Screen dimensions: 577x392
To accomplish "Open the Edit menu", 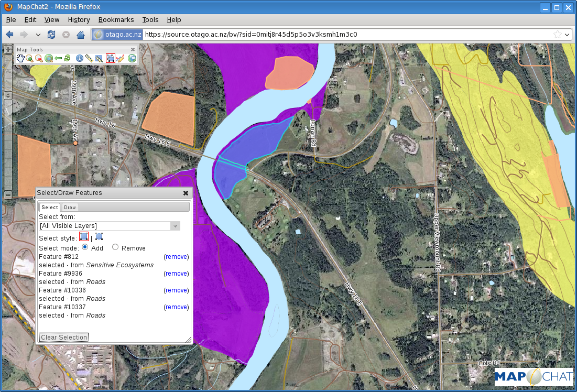I will coord(30,20).
